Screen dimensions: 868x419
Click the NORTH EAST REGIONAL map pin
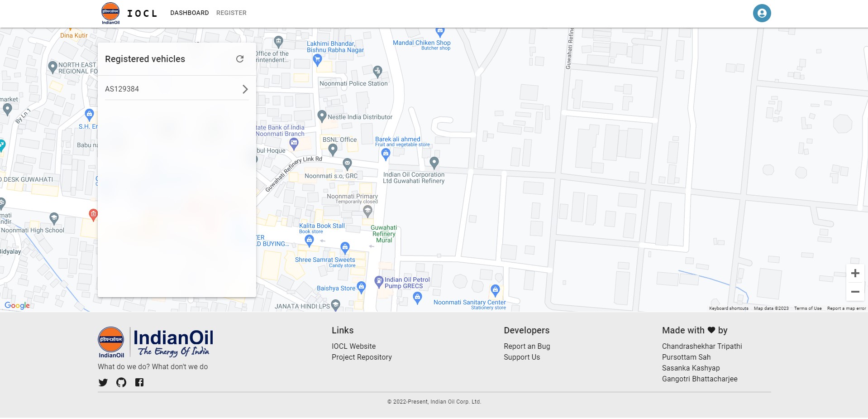point(52,67)
